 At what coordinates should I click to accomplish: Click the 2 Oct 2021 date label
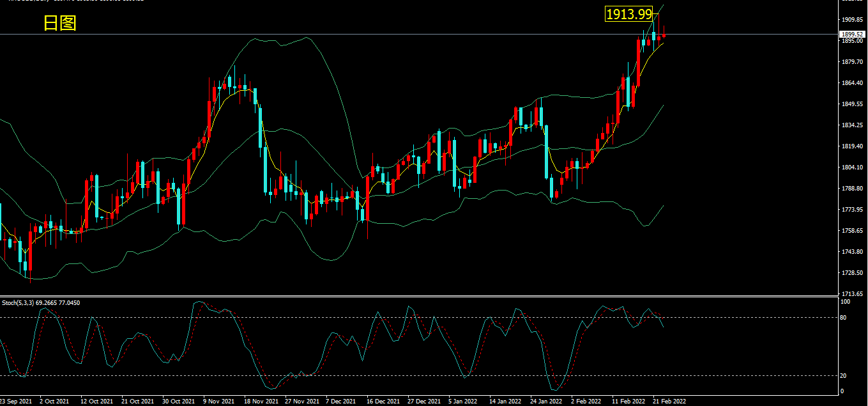click(x=54, y=402)
